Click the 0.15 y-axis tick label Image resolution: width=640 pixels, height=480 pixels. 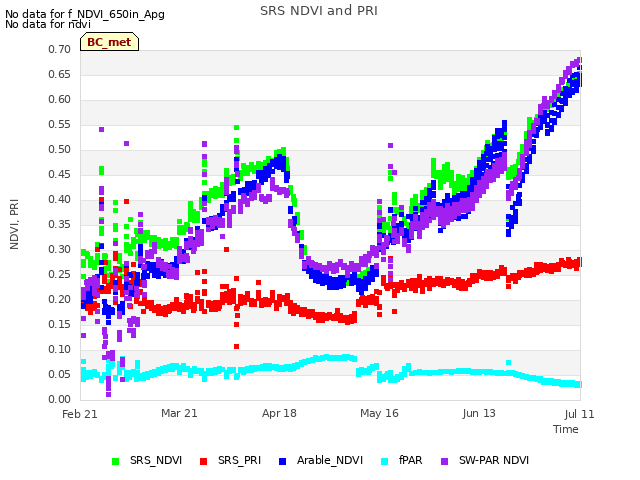[x=60, y=324]
